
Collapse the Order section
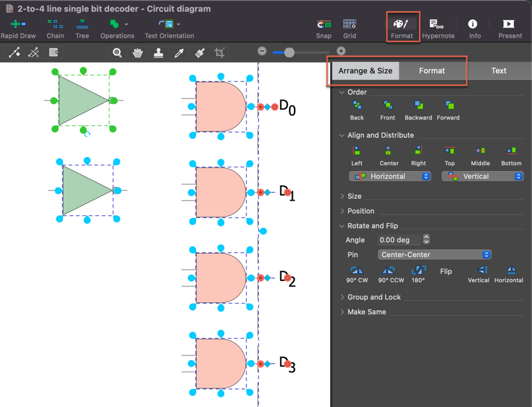(342, 92)
